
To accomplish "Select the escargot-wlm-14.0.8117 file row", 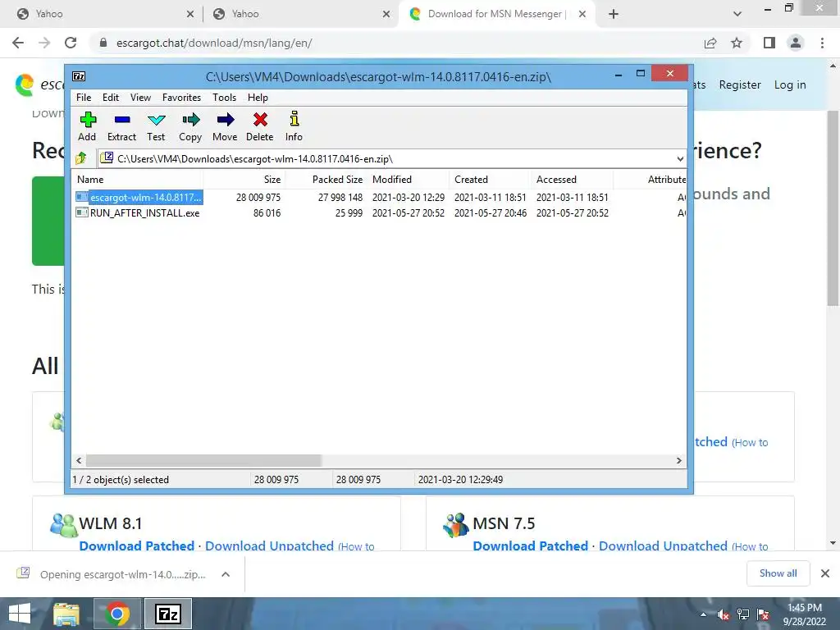I will click(379, 197).
